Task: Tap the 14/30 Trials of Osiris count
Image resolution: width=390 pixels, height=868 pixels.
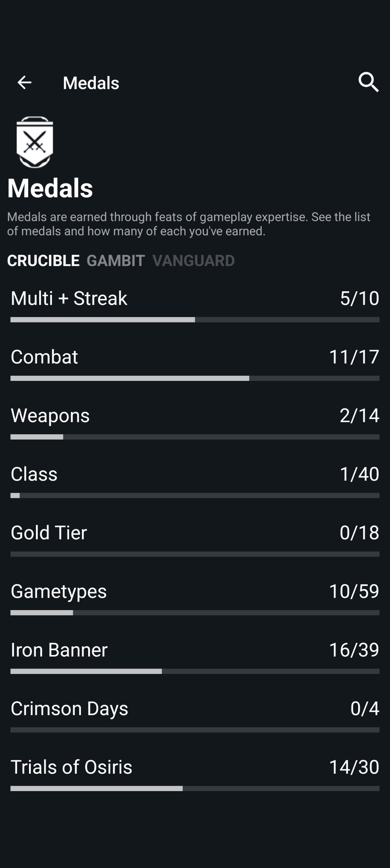Action: 354,767
